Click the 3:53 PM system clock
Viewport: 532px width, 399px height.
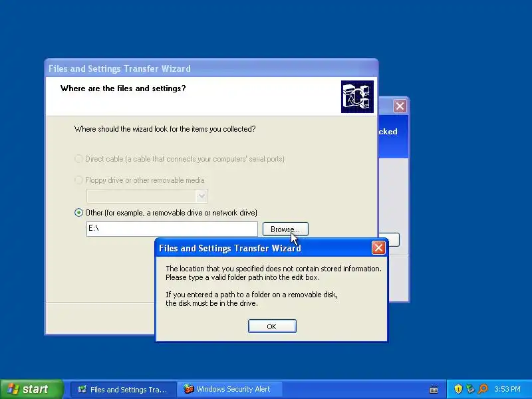pos(507,389)
